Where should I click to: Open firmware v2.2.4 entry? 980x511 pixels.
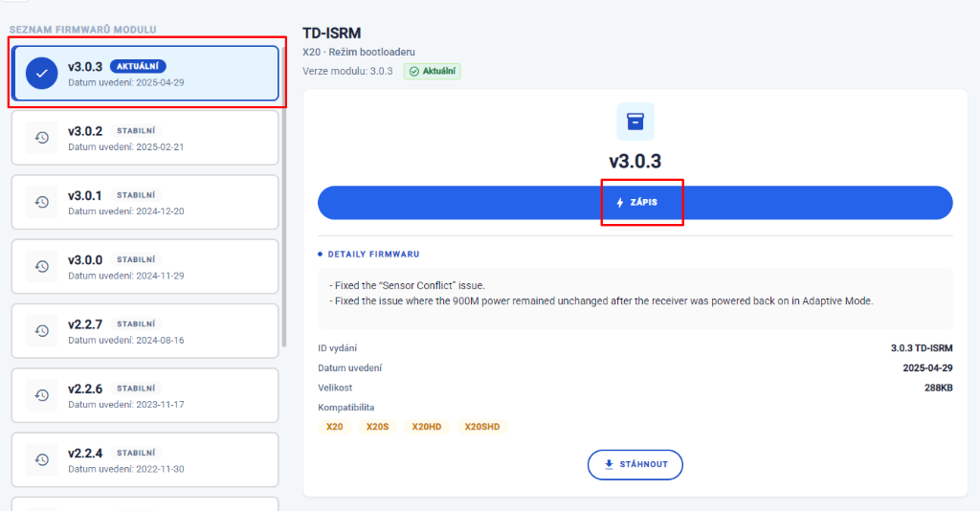click(145, 459)
